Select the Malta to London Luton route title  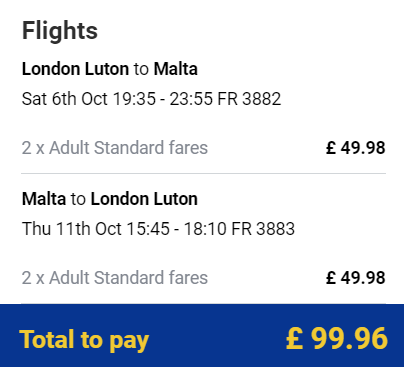[x=110, y=199]
